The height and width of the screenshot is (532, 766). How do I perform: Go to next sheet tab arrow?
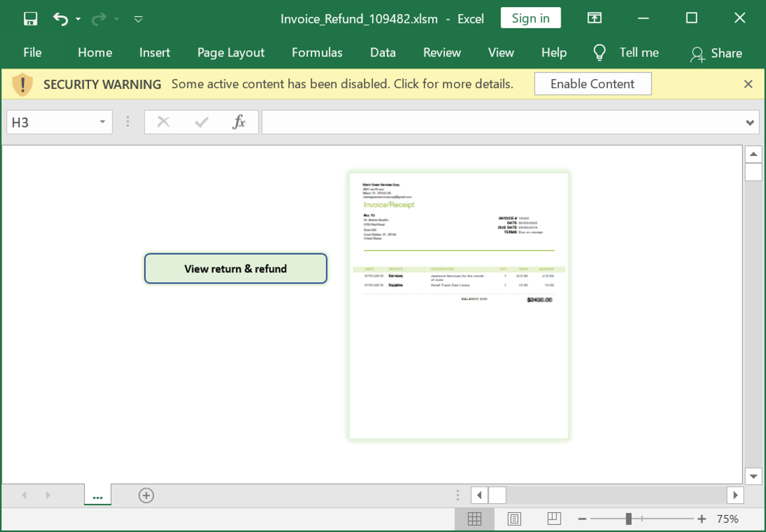click(x=48, y=495)
